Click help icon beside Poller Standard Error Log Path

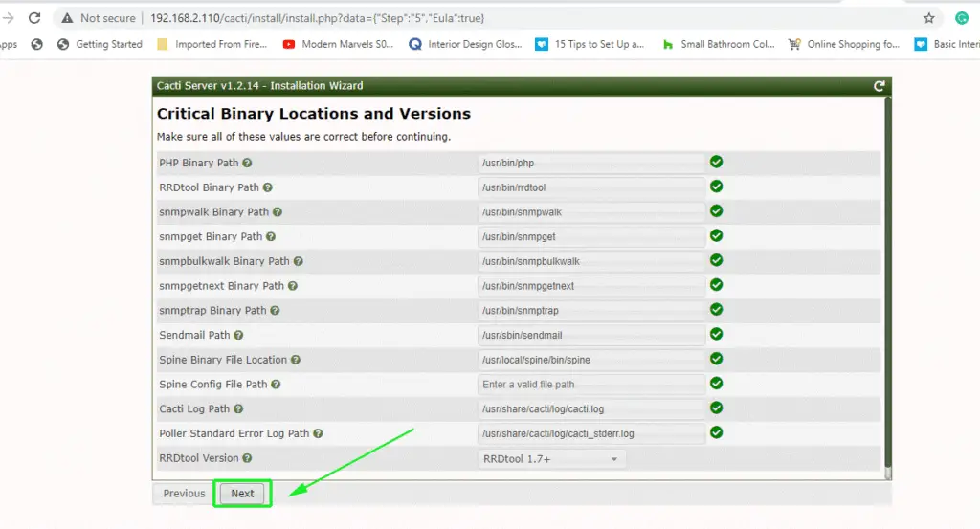pyautogui.click(x=318, y=433)
